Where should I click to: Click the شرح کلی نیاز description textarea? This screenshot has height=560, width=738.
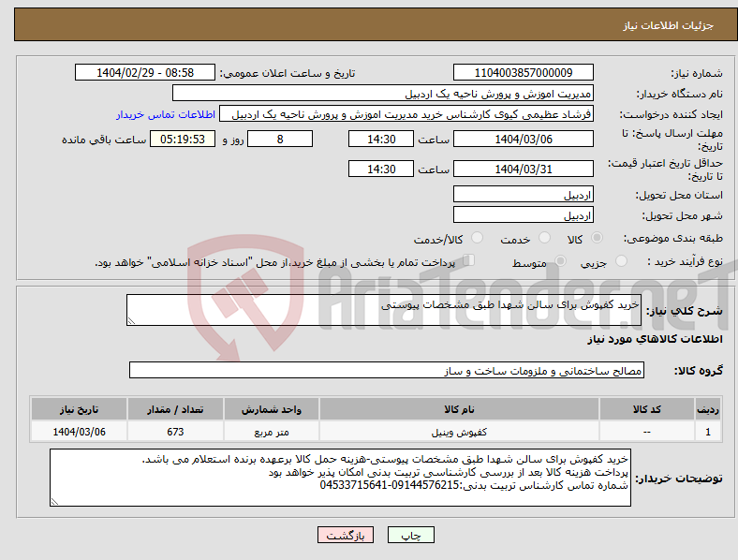pos(384,310)
